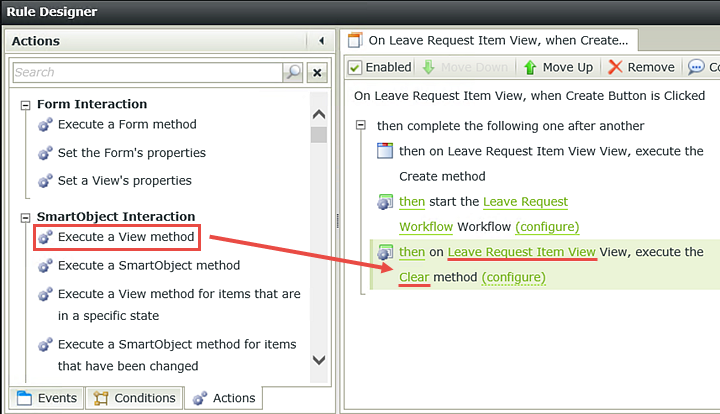Collapse the 'then complete the following' action block

pyautogui.click(x=361, y=125)
